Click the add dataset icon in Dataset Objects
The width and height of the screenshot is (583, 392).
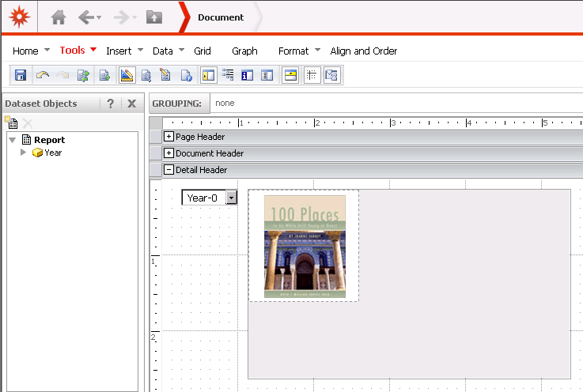coord(11,122)
